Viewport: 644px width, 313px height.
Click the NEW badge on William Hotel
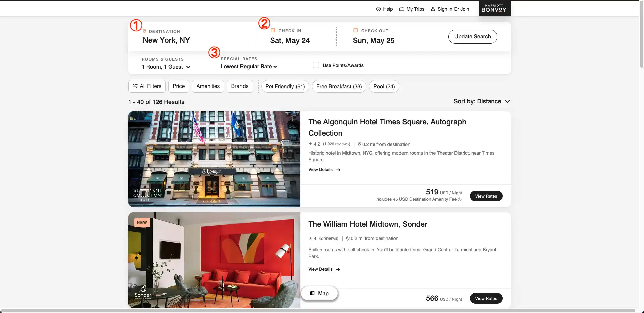pos(142,223)
